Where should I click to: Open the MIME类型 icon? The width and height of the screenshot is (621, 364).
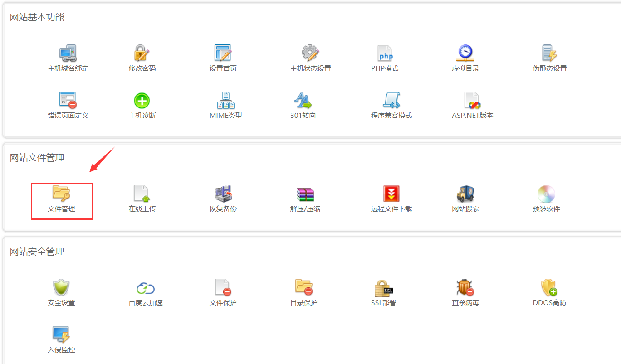point(225,100)
